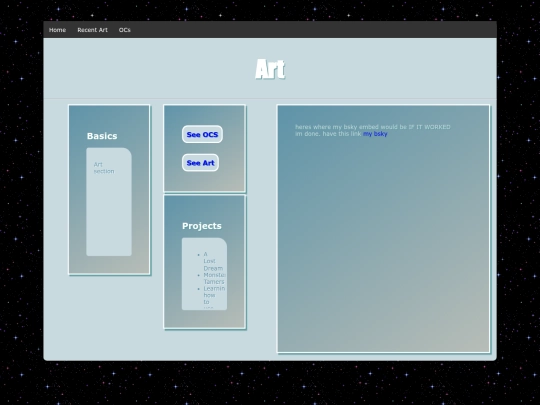Click the See Art button

[x=200, y=163]
